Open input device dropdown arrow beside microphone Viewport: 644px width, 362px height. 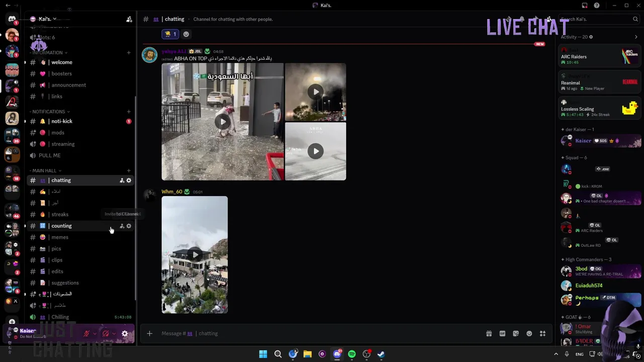coord(95,333)
